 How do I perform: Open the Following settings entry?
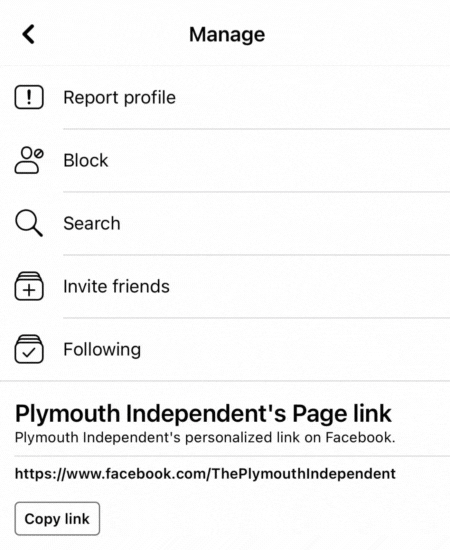point(225,349)
